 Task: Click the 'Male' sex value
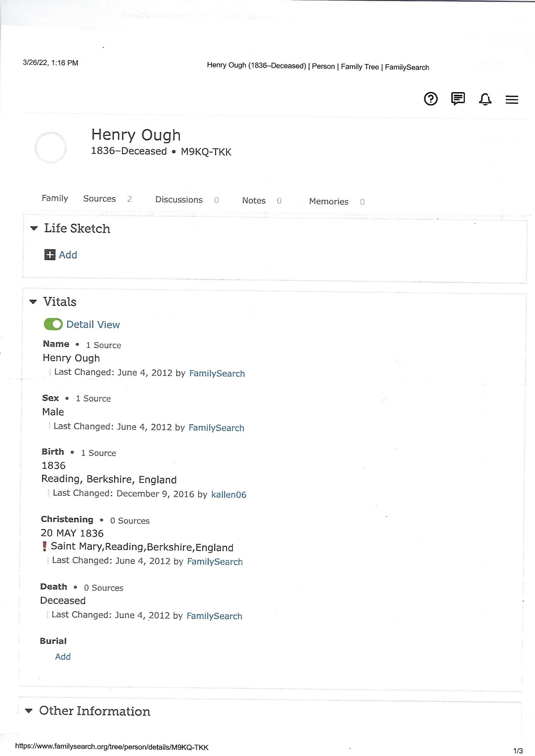tap(53, 412)
